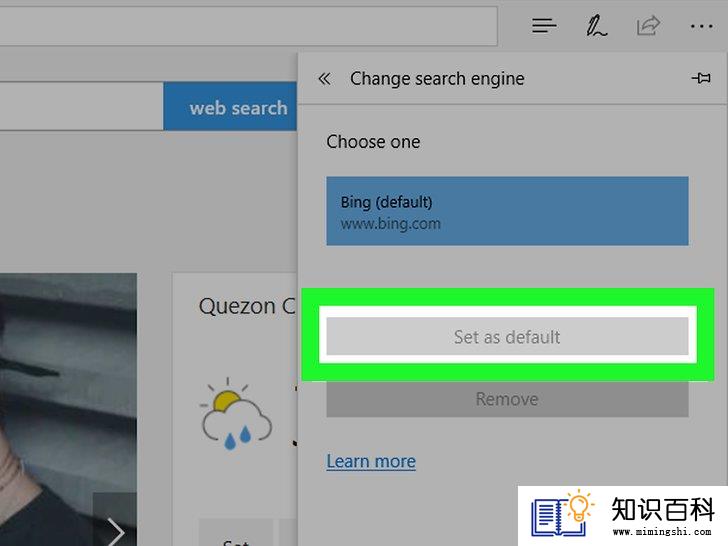Screen dimensions: 728x546
Task: Open the Hub icon in toolbar
Action: pyautogui.click(x=544, y=26)
